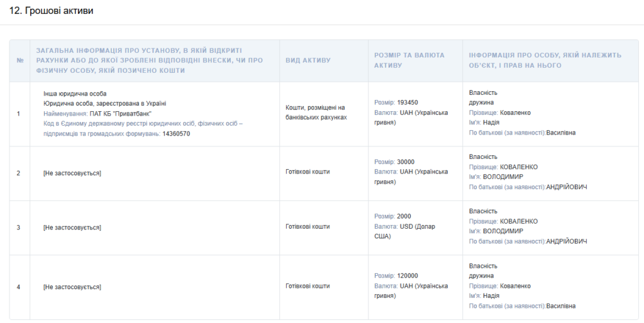Click the amount 30000 in row two
Viewport: 644px width, 323px height.
pyautogui.click(x=406, y=161)
